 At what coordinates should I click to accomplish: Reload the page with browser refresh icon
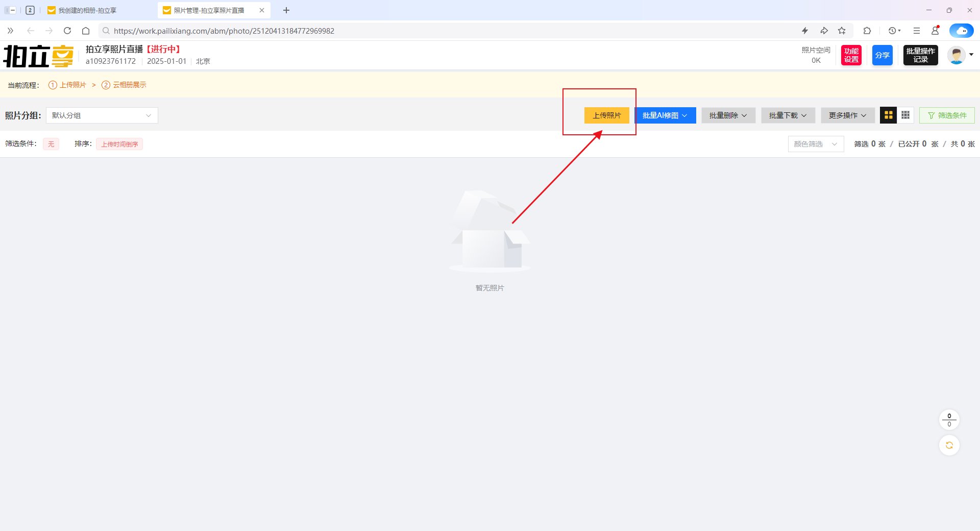[x=67, y=31]
